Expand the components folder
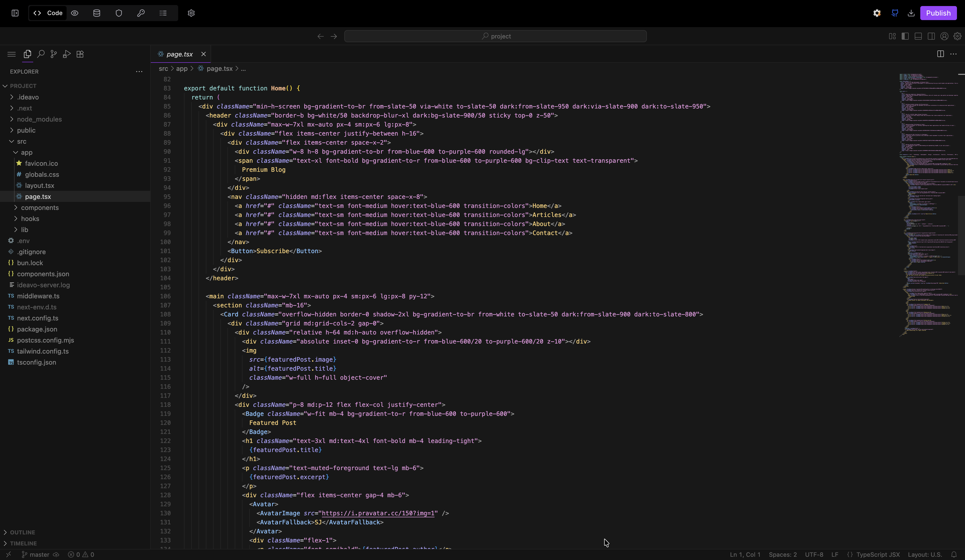This screenshot has width=965, height=560. coord(39,207)
